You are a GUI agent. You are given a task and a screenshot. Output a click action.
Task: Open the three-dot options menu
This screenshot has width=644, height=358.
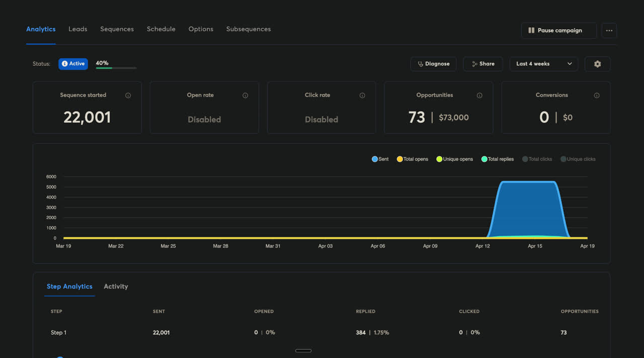[609, 31]
